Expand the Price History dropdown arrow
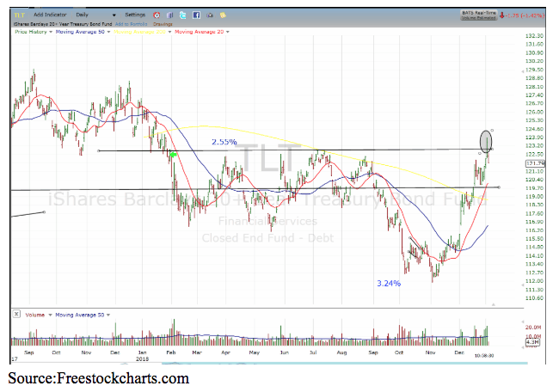Image resolution: width=559 pixels, height=392 pixels. (51, 32)
